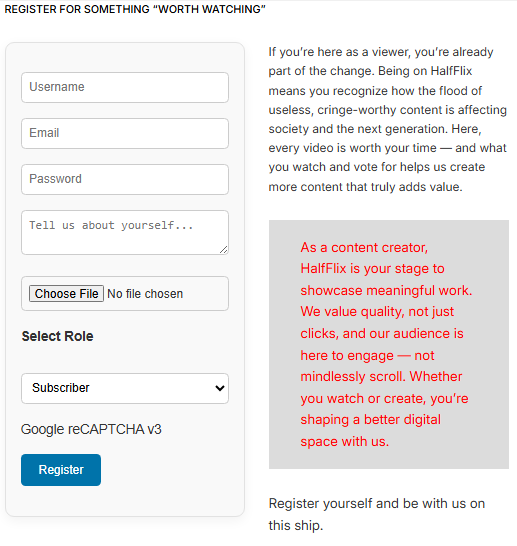This screenshot has width=517, height=546.
Task: Click the Google reCAPTCHA v3 text
Action: point(91,429)
